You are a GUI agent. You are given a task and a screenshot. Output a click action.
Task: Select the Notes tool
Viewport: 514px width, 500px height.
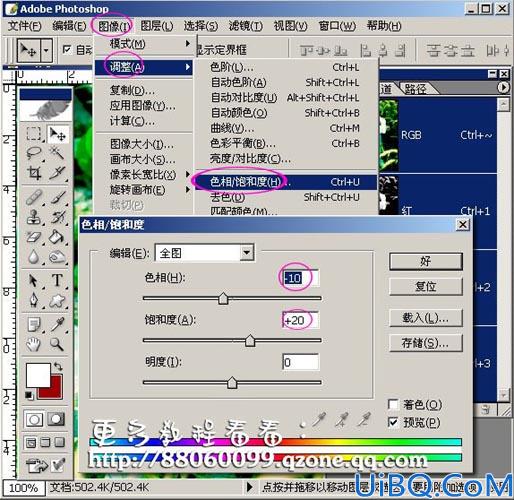pyautogui.click(x=34, y=324)
